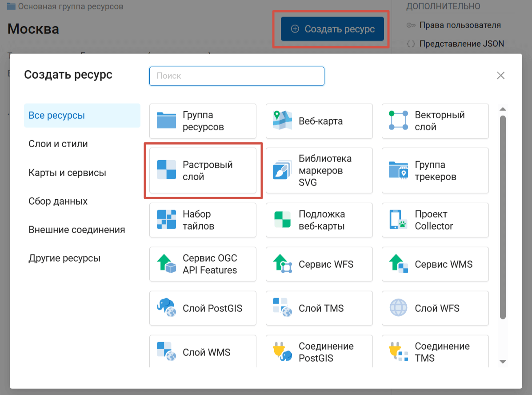Switch to Слои и стили category
532x395 pixels.
[x=58, y=144]
